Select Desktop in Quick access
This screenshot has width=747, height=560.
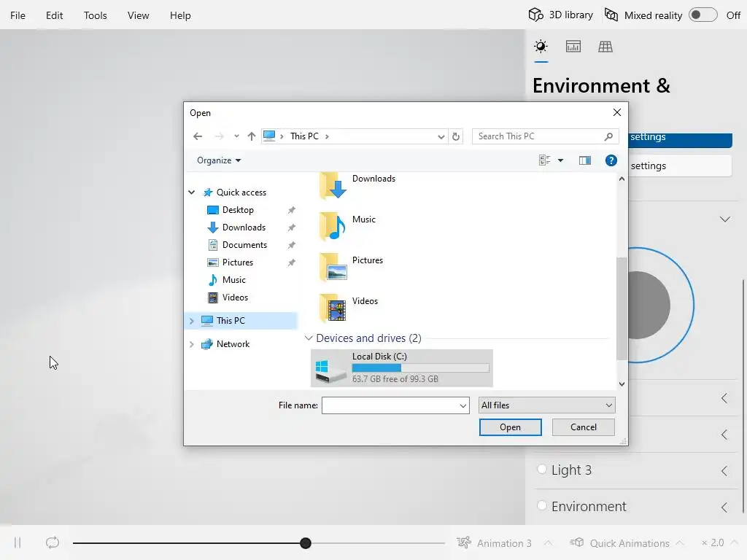pos(238,210)
